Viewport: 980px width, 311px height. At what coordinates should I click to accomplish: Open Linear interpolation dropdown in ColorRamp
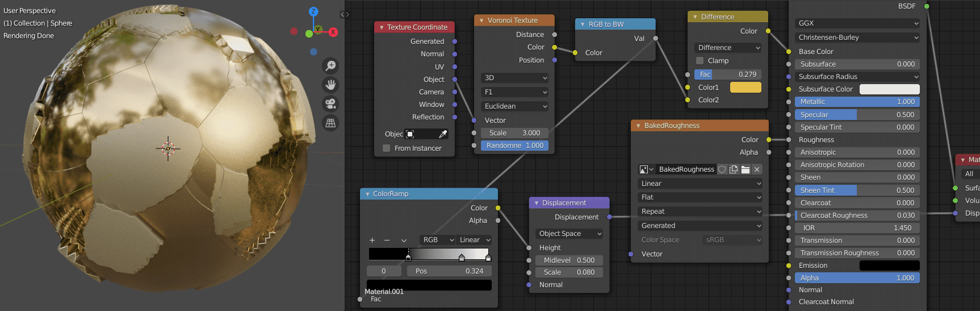[x=474, y=240]
